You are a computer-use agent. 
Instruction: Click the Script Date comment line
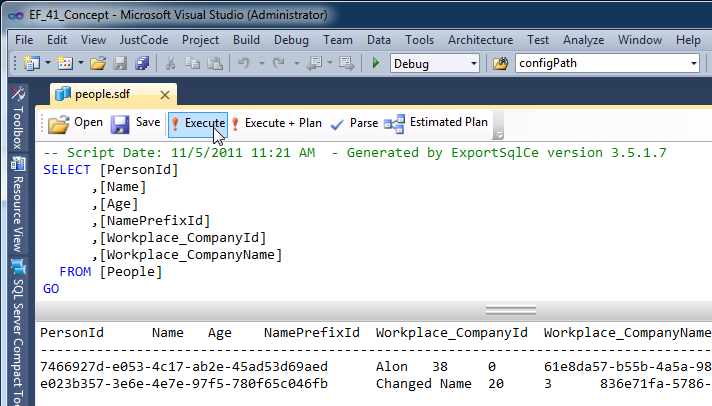pyautogui.click(x=355, y=153)
